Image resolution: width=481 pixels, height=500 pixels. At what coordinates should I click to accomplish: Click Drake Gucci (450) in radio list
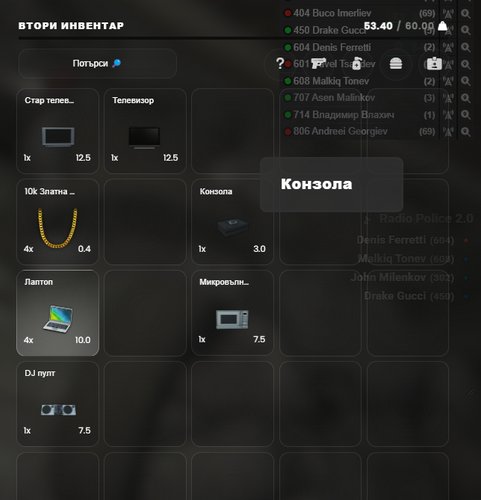[x=409, y=296]
